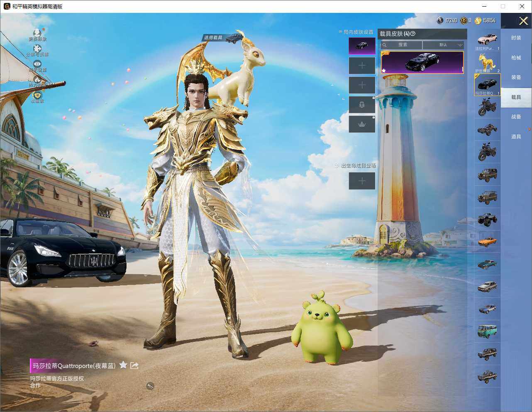Click the small sword icon near bottom-left
Screen dimensions: 532x412
pos(150,386)
